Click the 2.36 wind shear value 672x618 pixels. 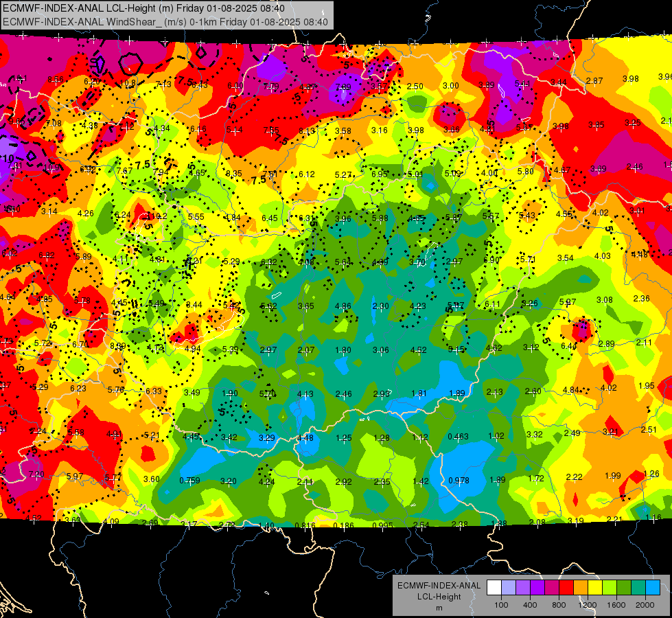642,299
